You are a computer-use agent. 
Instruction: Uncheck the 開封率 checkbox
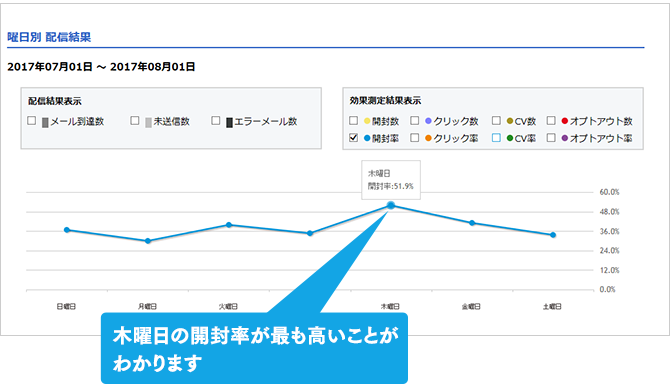tap(353, 138)
